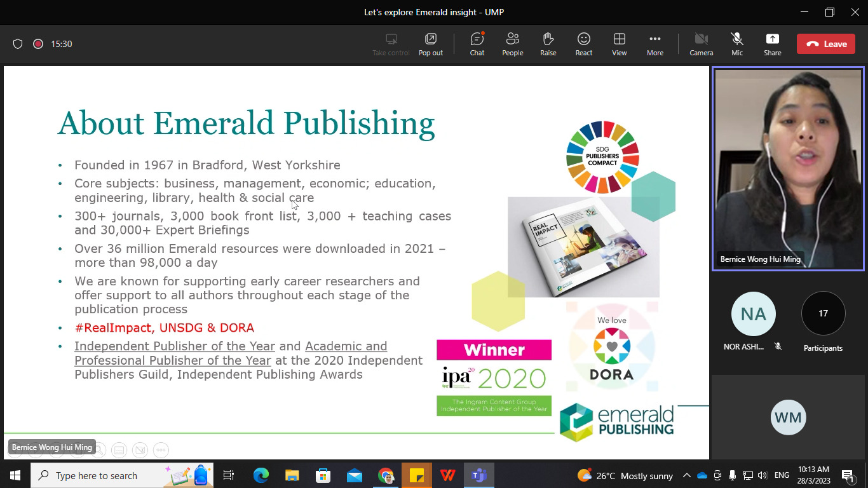
Task: Switch the ENG input language
Action: click(x=782, y=475)
